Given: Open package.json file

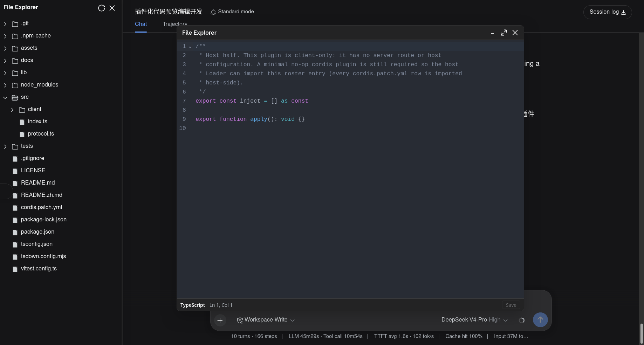Looking at the screenshot, I should pos(37,232).
